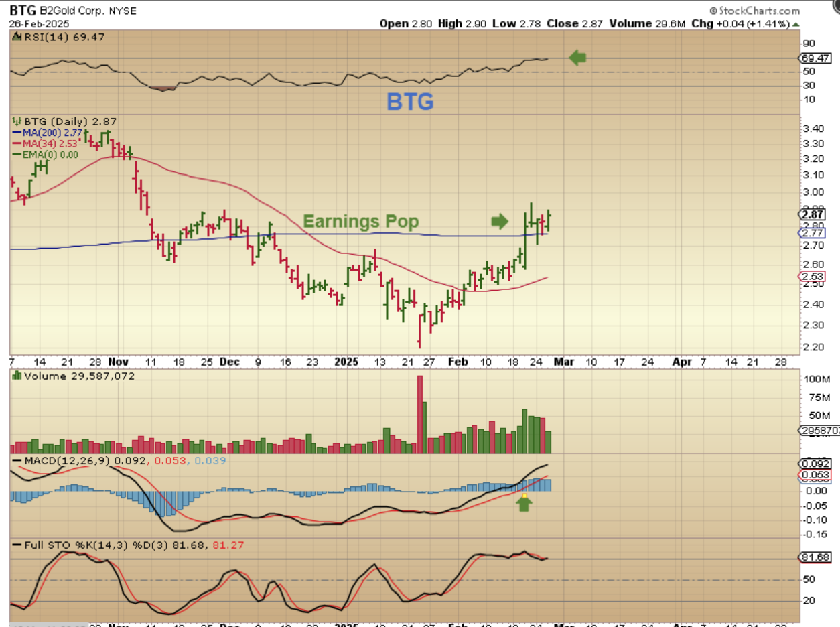Click the bar icon beside Volume label
The width and height of the screenshot is (840, 627).
point(17,376)
